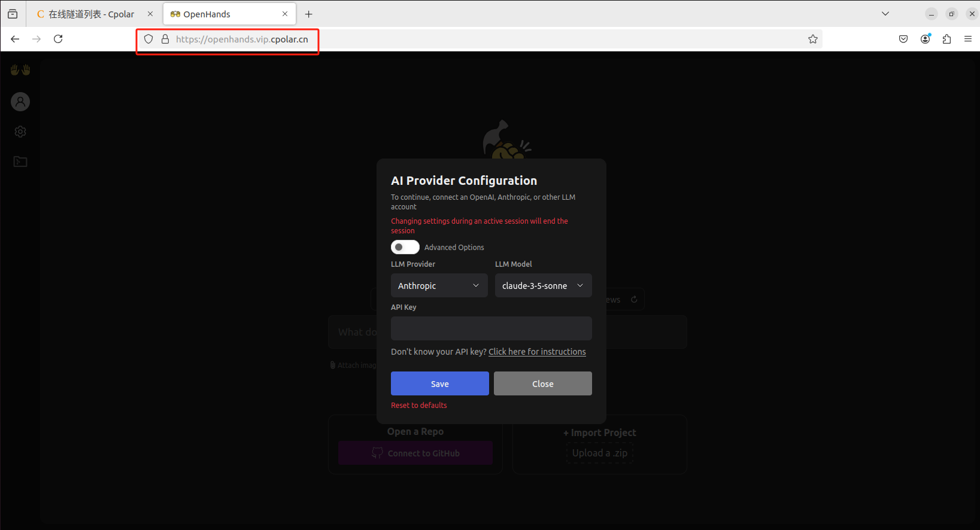
Task: Click the gray Close button
Action: [543, 383]
